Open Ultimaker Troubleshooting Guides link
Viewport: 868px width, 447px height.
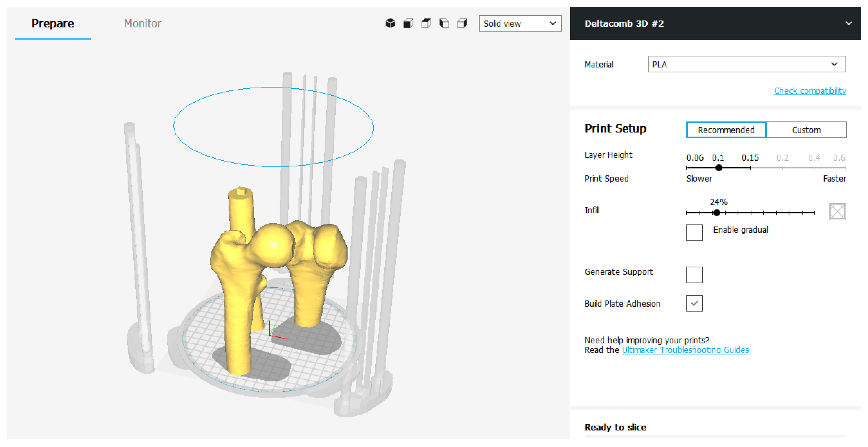tap(685, 350)
